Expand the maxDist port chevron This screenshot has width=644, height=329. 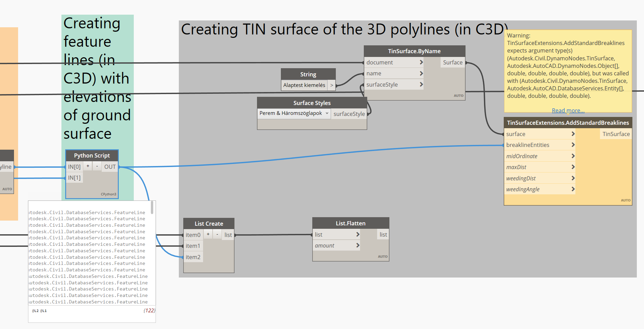(573, 167)
